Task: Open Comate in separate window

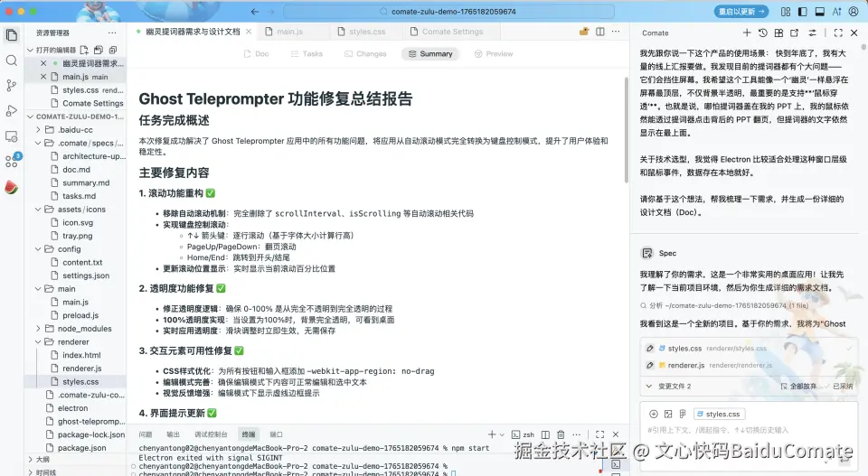Action: [795, 33]
